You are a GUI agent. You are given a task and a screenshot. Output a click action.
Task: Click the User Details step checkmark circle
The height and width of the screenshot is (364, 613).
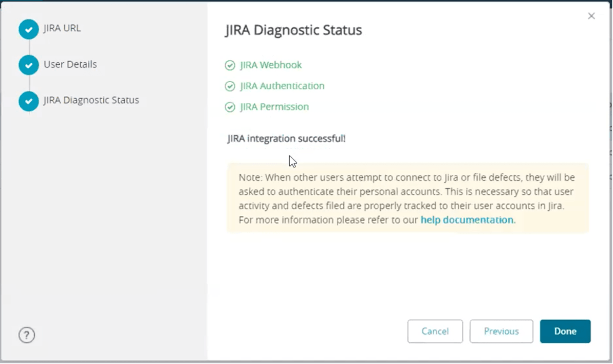pyautogui.click(x=29, y=65)
